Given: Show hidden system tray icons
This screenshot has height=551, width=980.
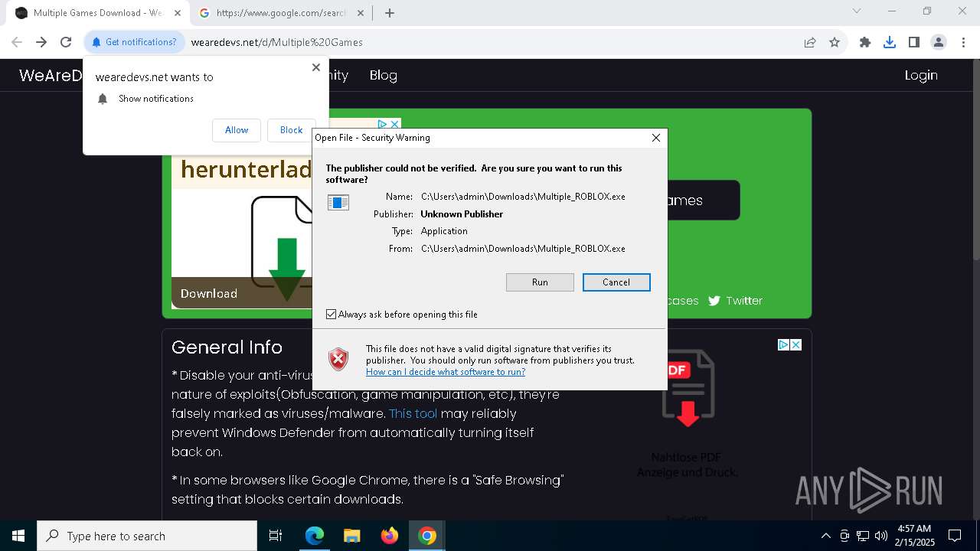Looking at the screenshot, I should click(825, 536).
